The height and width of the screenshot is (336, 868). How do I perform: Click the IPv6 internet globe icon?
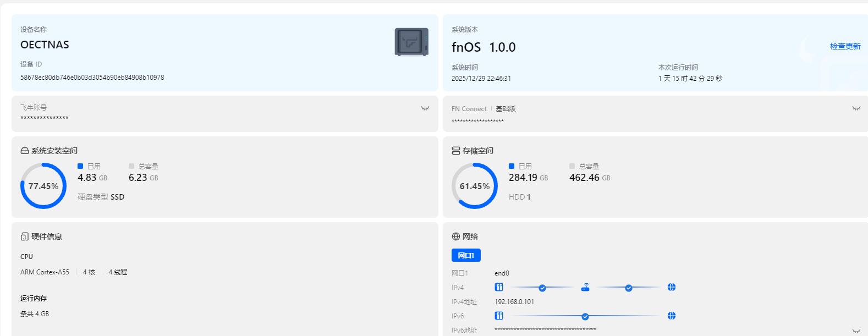coord(672,316)
